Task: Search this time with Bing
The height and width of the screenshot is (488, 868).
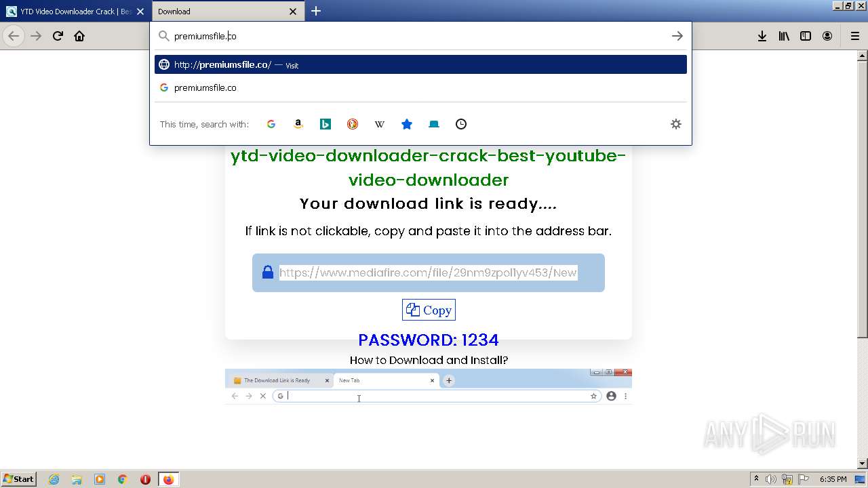Action: 325,124
